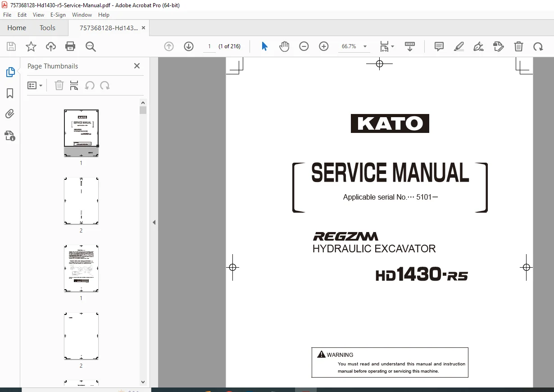Close the 757368128-Hd143... document tab
This screenshot has width=554, height=392.
click(x=144, y=28)
